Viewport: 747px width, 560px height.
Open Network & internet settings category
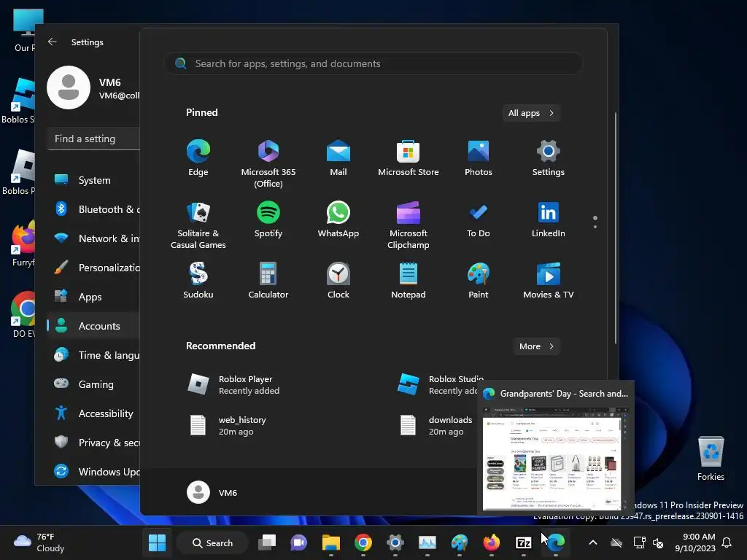point(94,238)
